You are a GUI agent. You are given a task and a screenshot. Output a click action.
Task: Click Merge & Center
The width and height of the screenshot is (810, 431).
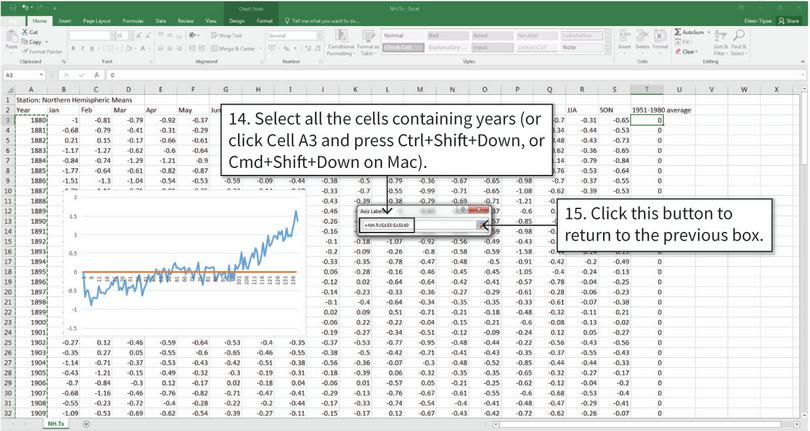(234, 48)
